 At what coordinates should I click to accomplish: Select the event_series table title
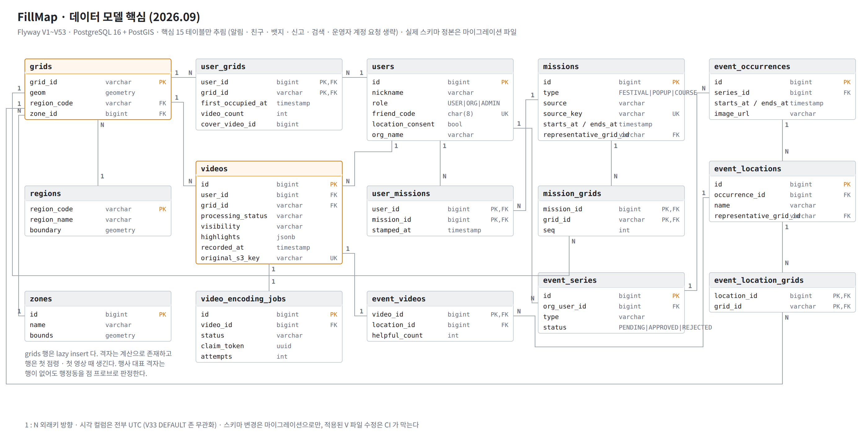point(569,280)
